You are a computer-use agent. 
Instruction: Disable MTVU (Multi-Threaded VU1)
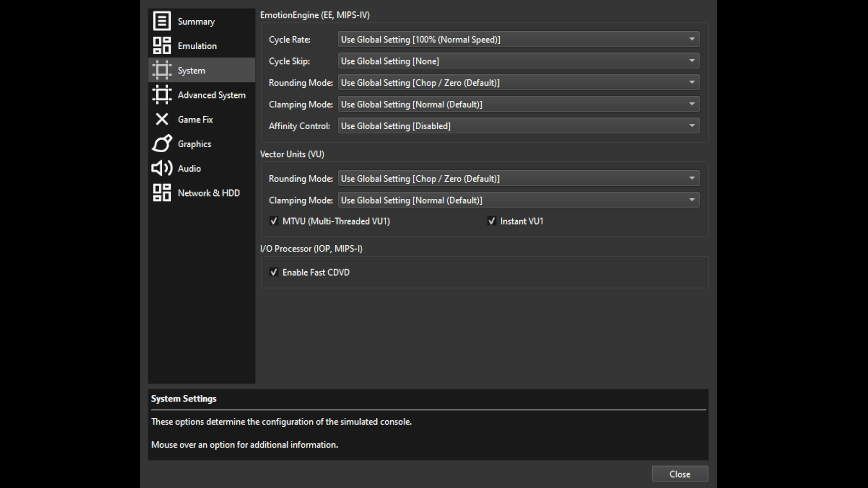click(x=274, y=221)
